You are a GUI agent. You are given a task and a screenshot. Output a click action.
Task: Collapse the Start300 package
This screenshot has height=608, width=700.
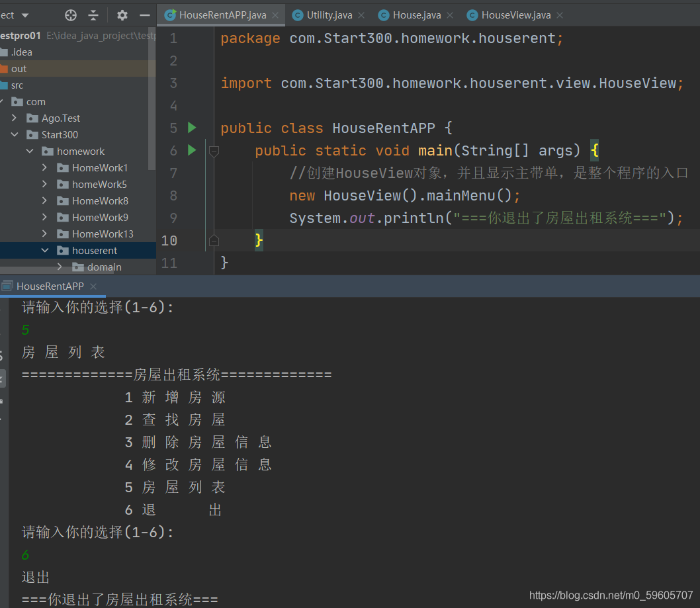click(15, 134)
